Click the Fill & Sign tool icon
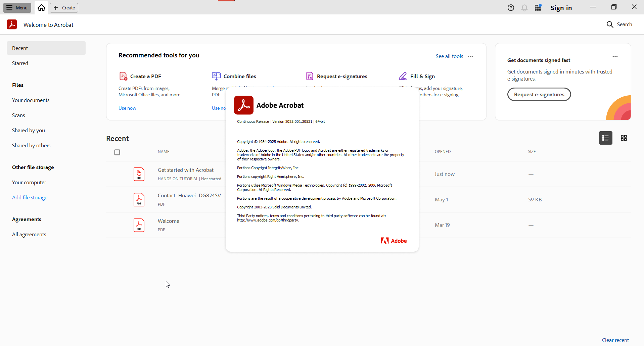The height and width of the screenshot is (346, 644). (403, 76)
